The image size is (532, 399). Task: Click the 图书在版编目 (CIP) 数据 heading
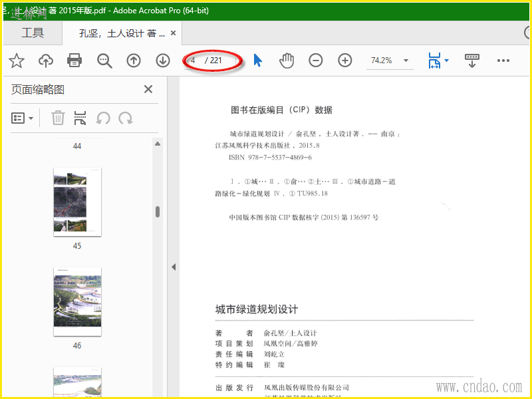tap(281, 110)
